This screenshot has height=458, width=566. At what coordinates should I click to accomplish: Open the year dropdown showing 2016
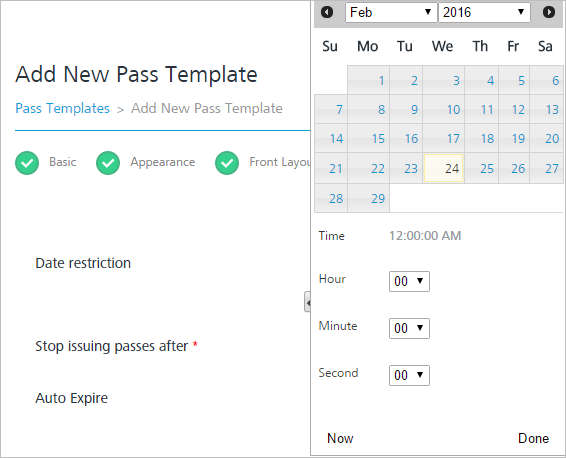pyautogui.click(x=484, y=13)
